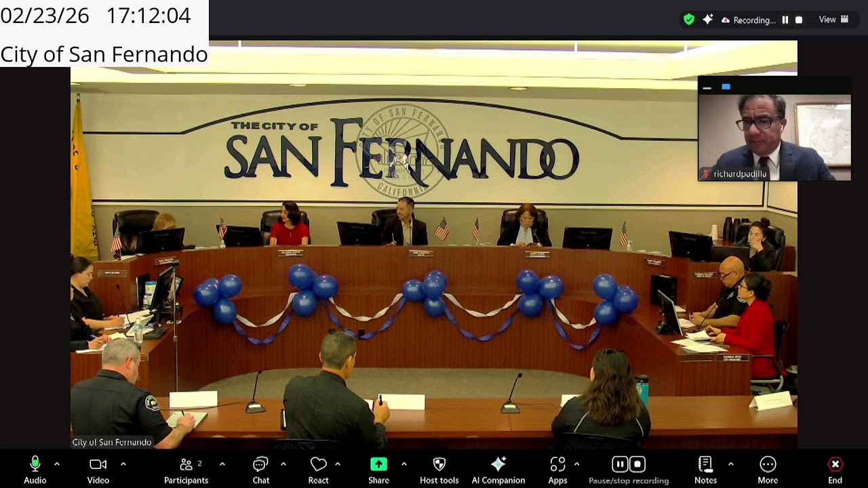This screenshot has width=868, height=488.
Task: Open the More options menu
Action: pos(768,470)
